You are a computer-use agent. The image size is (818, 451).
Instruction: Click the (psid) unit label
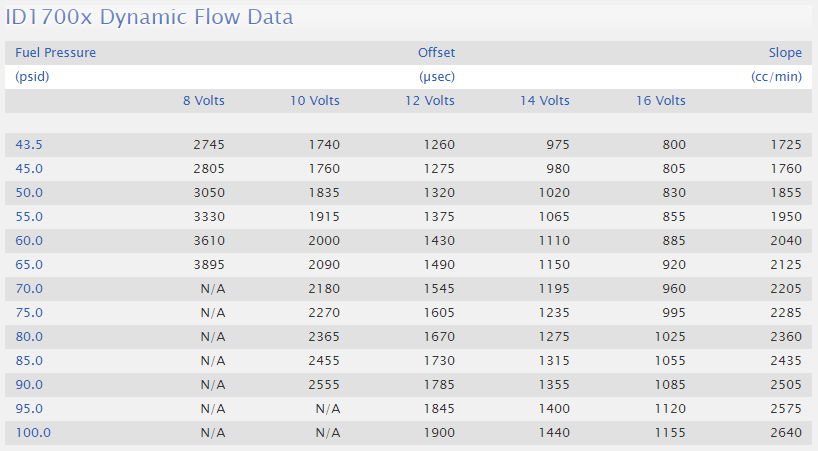pyautogui.click(x=32, y=77)
